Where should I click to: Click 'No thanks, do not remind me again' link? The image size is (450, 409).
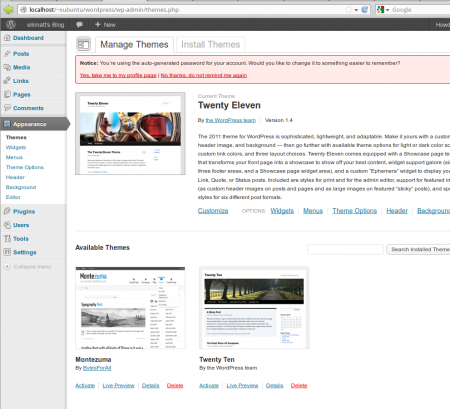204,75
